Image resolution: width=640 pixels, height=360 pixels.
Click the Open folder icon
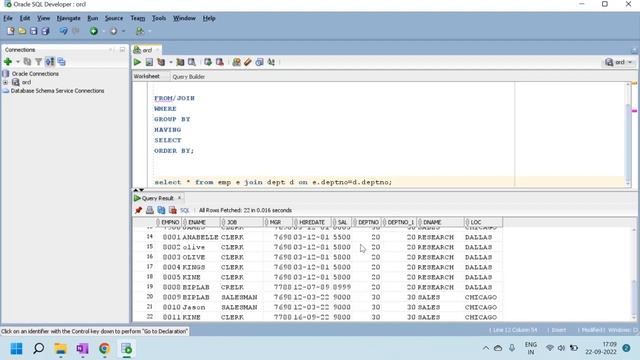pos(22,31)
